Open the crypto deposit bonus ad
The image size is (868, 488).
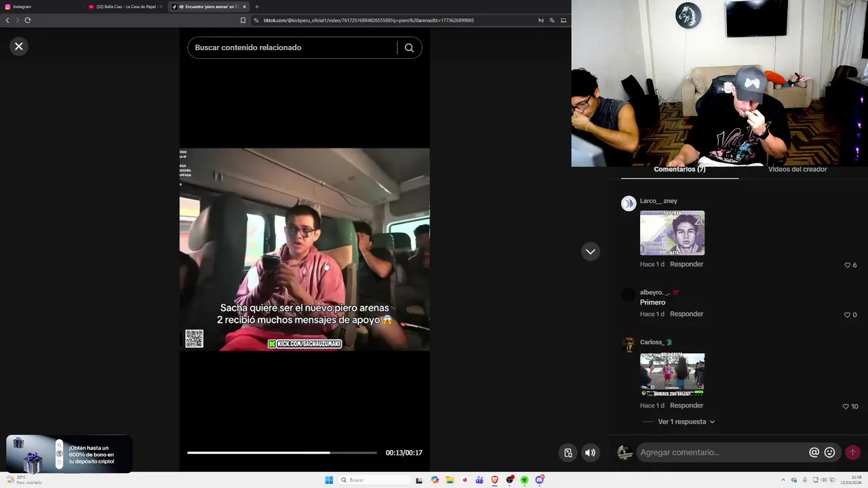pyautogui.click(x=69, y=454)
